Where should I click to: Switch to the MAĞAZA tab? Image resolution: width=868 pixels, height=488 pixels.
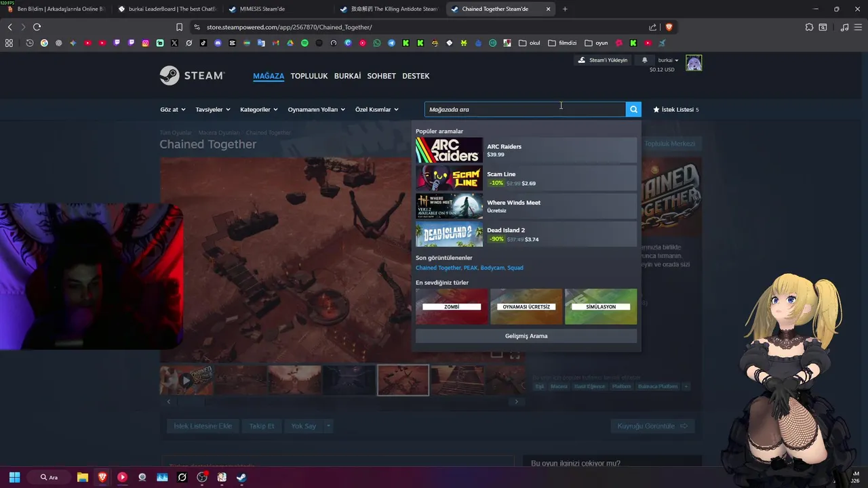coord(269,76)
